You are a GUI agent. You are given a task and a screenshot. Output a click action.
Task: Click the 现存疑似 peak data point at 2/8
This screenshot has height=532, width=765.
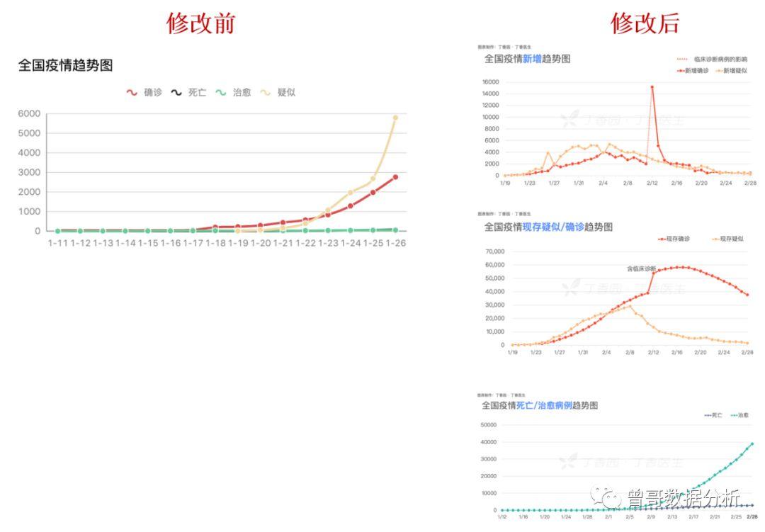[630, 307]
